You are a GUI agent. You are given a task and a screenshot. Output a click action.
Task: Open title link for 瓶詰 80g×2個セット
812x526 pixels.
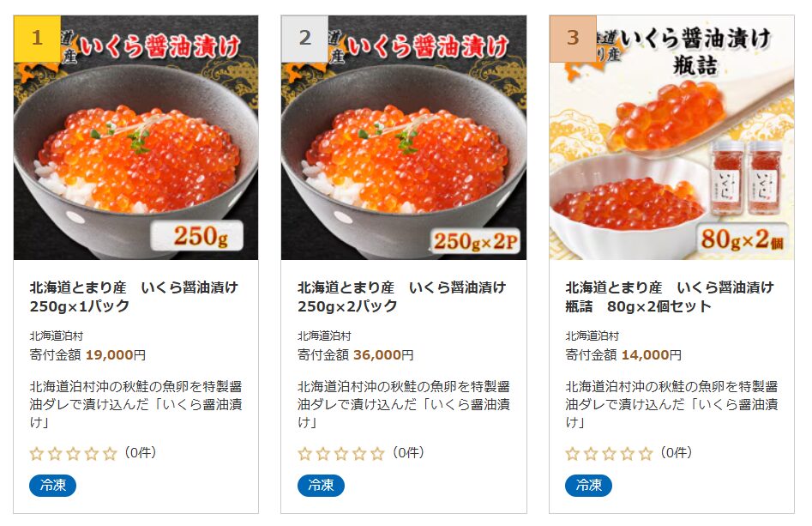[670, 296]
